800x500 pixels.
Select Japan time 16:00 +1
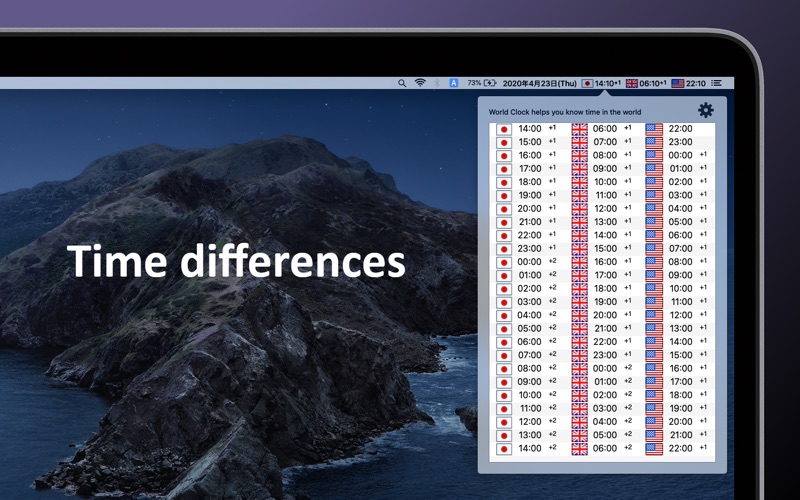[530, 155]
